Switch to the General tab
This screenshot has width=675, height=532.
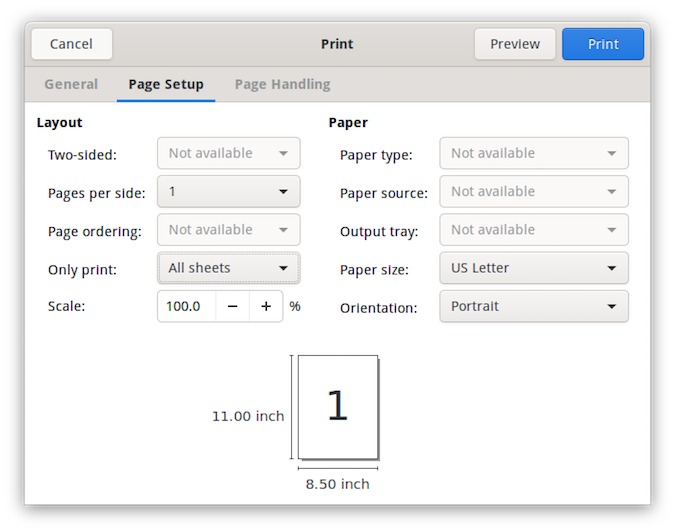click(71, 84)
